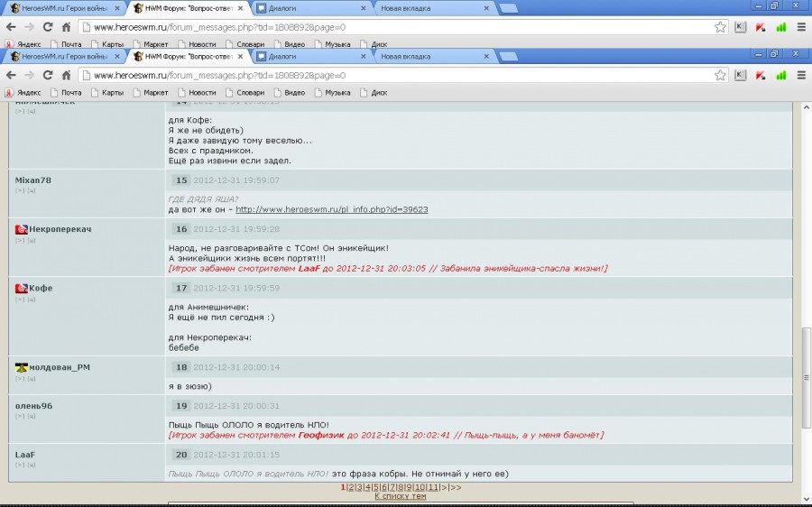Click the clan icon beside Некроперекач

click(x=22, y=229)
